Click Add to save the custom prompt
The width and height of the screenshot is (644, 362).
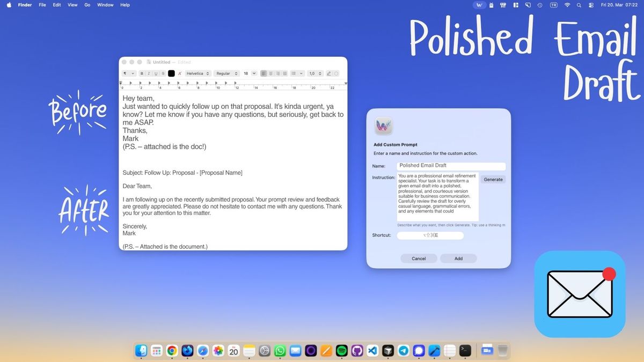click(x=458, y=258)
